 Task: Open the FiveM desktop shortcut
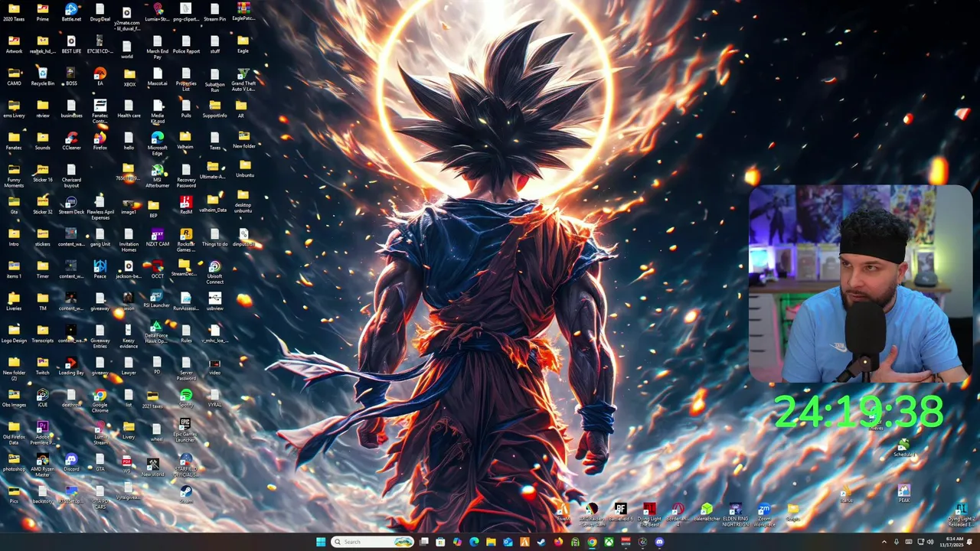click(563, 513)
